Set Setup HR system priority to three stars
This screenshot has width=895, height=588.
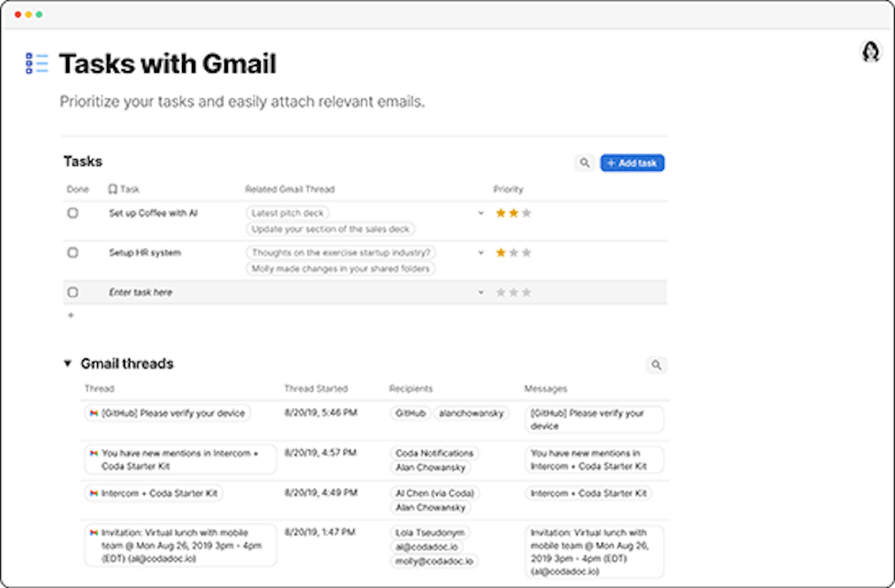pyautogui.click(x=527, y=253)
